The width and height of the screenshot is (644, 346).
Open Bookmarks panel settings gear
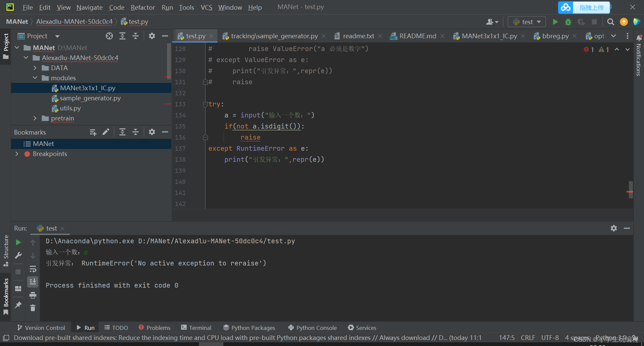tap(152, 132)
